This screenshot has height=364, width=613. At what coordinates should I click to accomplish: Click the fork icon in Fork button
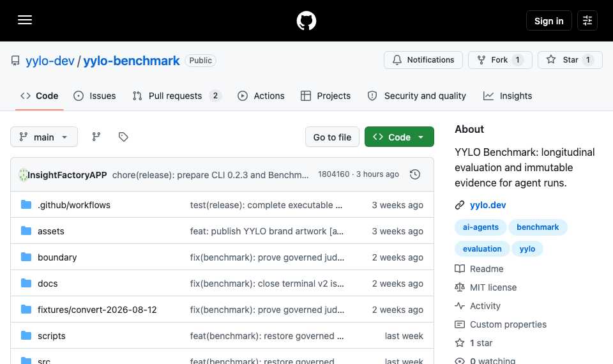pos(481,60)
